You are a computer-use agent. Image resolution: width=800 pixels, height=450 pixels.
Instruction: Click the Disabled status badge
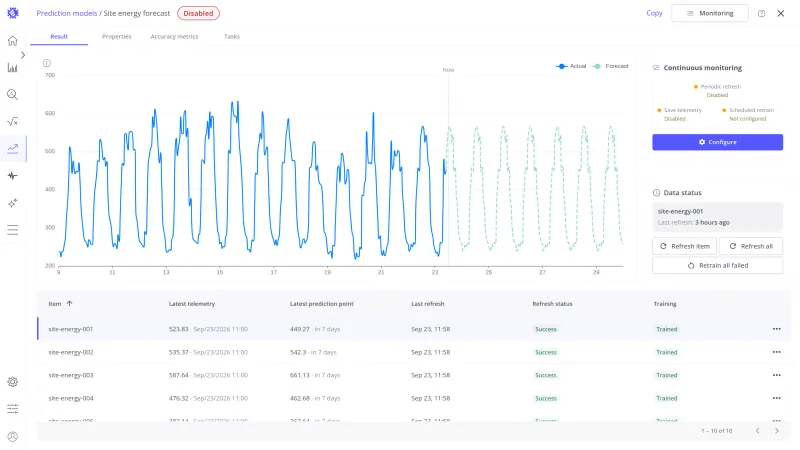(198, 13)
